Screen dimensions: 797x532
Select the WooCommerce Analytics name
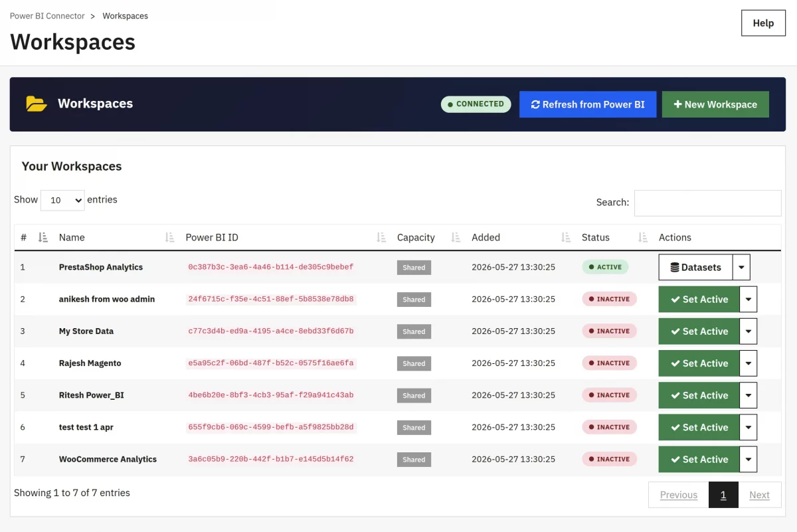(x=108, y=459)
